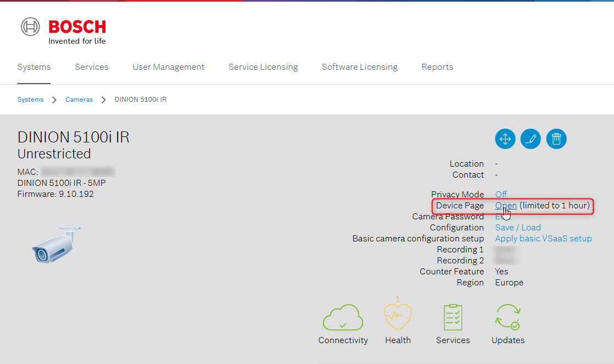This screenshot has width=614, height=364.
Task: Click the move camera icon button
Action: [x=505, y=139]
